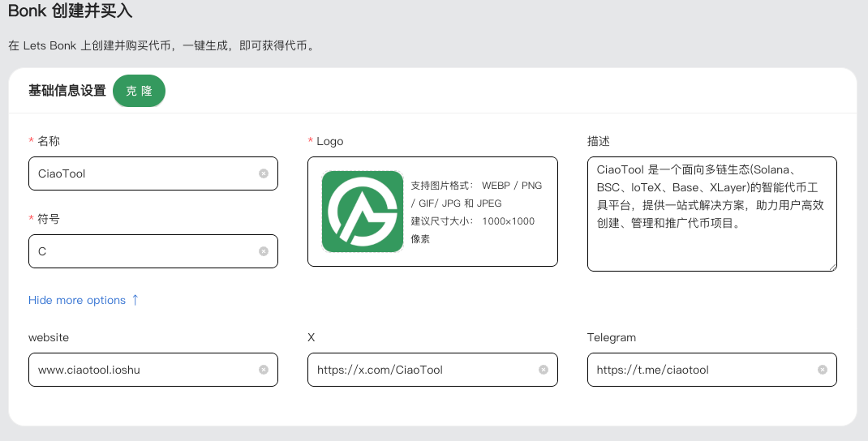Collapse extra fields via Hide more options
Screen dimensions: 868x441
click(77, 300)
